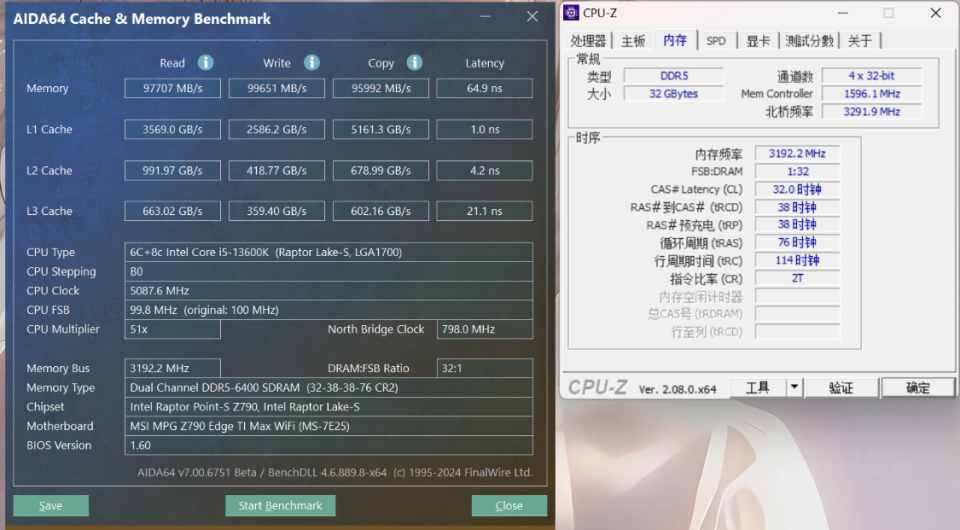Click the L2 Cache Write value 418.77 GB/s
This screenshot has width=960, height=530.
click(x=277, y=170)
